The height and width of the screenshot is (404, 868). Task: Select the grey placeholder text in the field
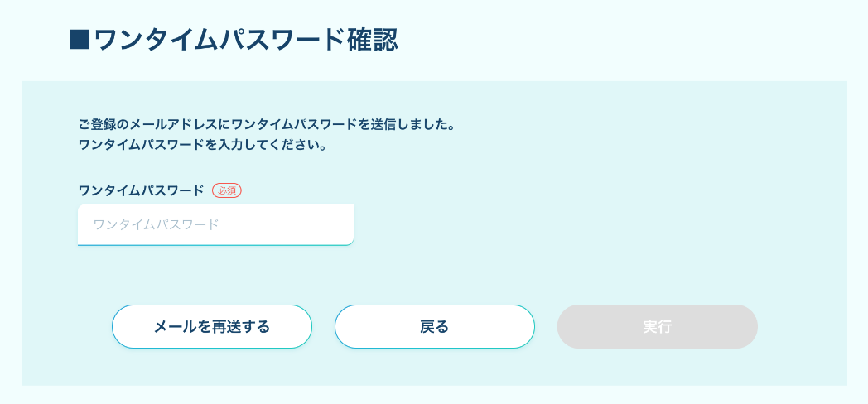coord(156,224)
